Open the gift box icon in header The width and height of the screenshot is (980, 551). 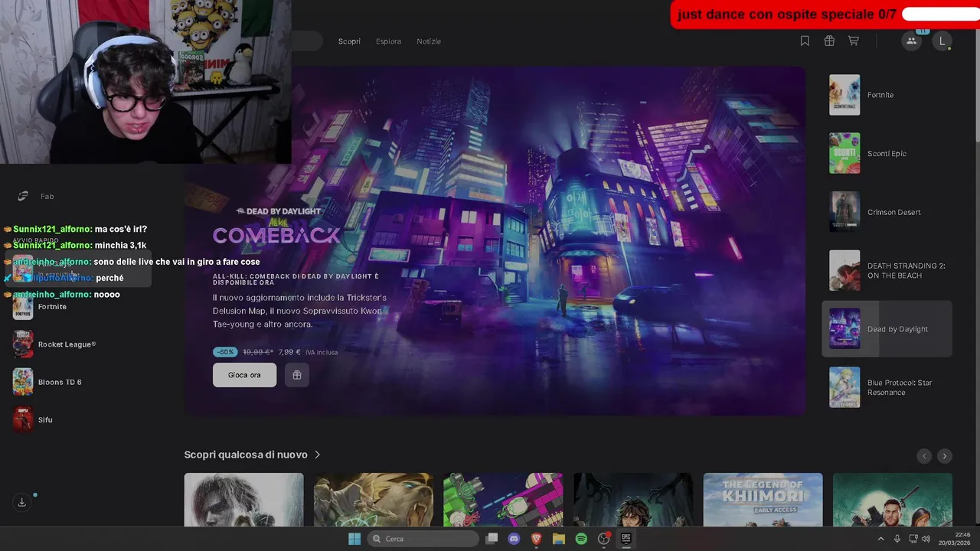pyautogui.click(x=829, y=41)
